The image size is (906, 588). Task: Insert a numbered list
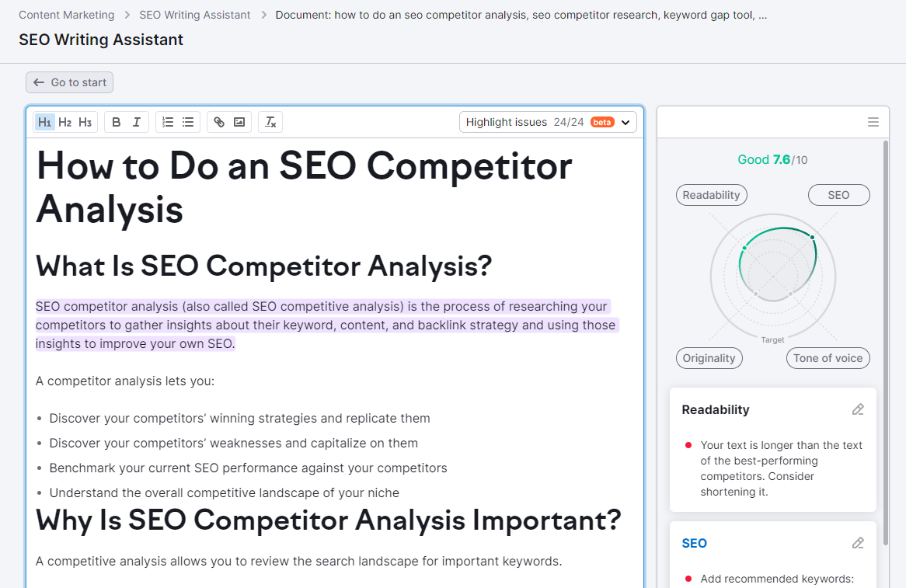(x=167, y=122)
